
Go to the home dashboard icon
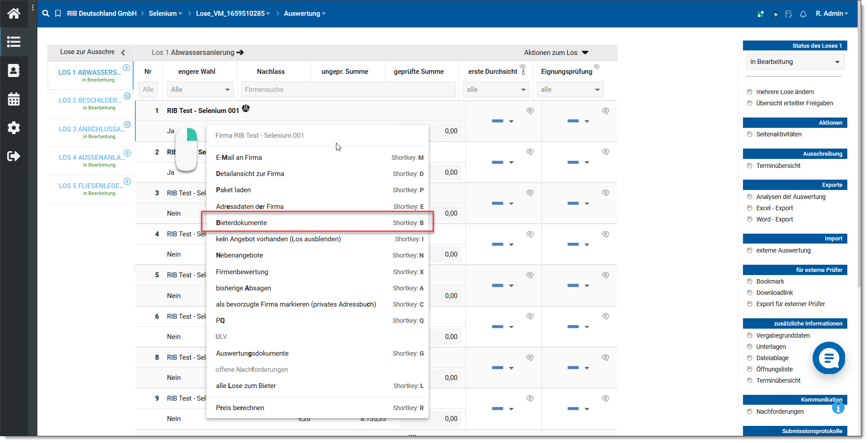point(13,14)
